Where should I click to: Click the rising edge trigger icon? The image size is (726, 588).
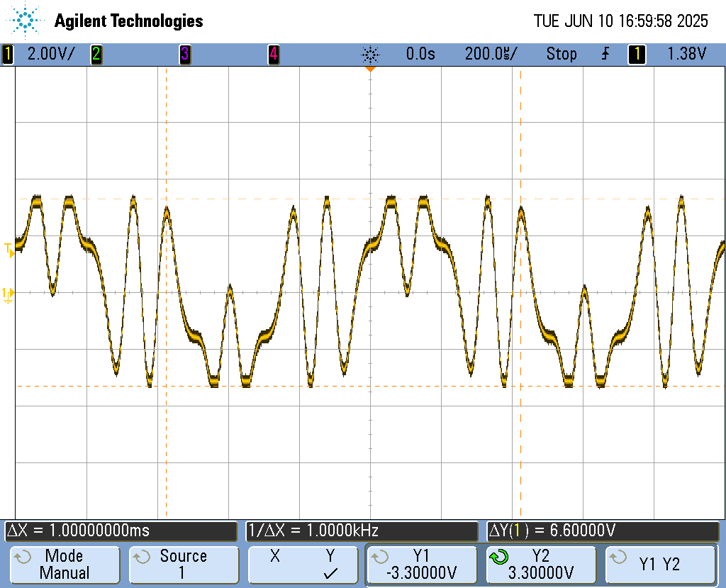pos(605,54)
